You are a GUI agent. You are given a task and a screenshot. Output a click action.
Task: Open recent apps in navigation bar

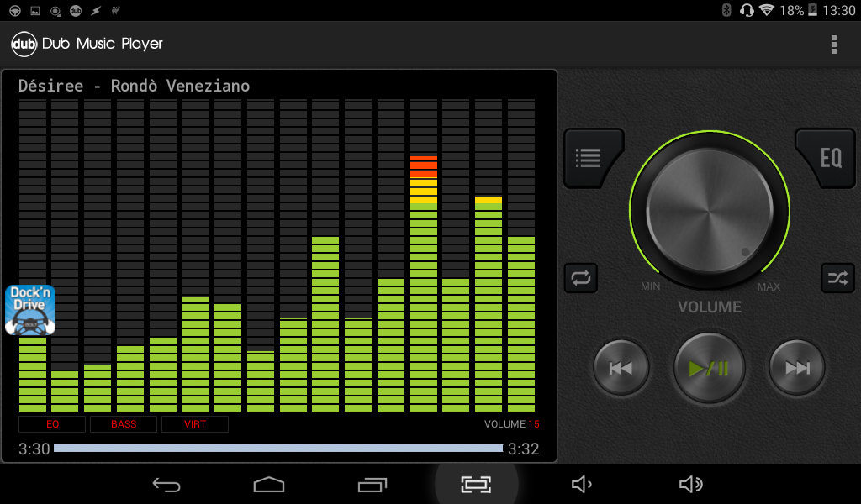(372, 485)
